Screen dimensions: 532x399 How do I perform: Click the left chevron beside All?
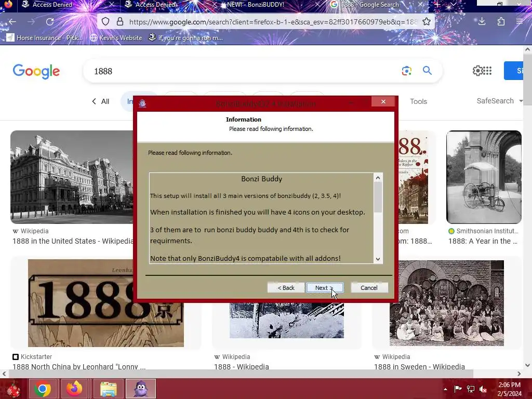pyautogui.click(x=94, y=101)
